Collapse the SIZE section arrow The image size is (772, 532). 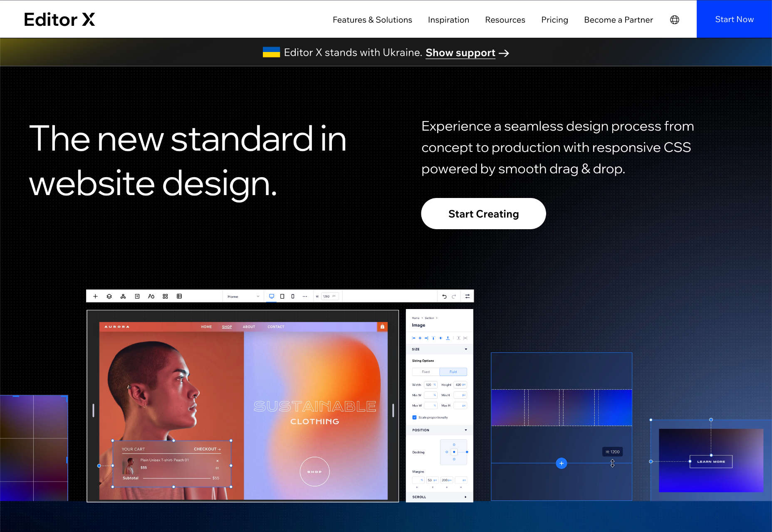pos(466,349)
